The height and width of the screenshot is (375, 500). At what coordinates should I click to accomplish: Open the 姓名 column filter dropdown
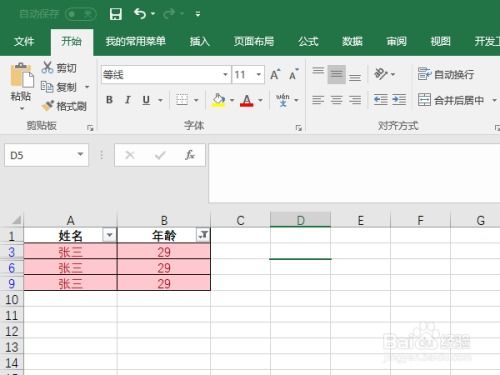109,235
